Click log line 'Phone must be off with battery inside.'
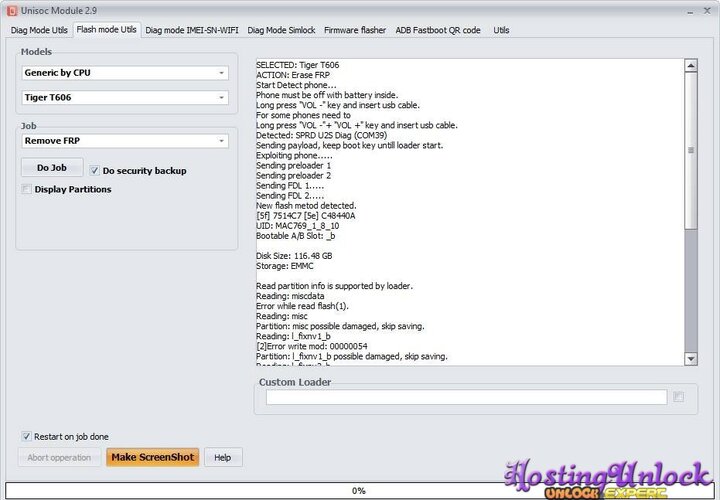This screenshot has width=720, height=500. pyautogui.click(x=327, y=95)
